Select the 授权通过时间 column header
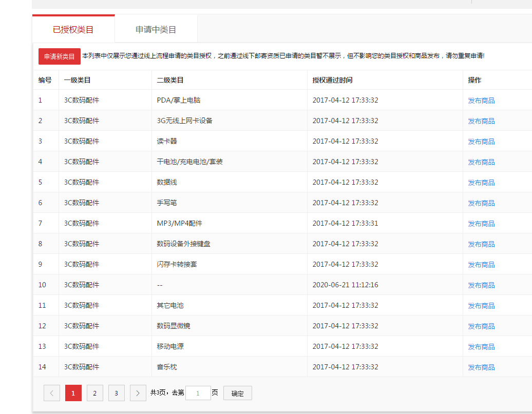The image size is (532, 414). pyautogui.click(x=329, y=80)
